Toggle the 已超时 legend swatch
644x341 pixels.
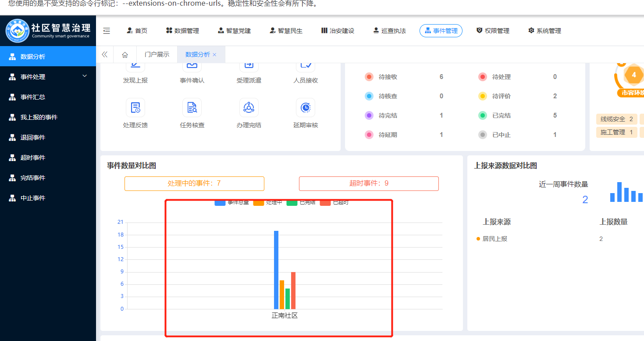[325, 202]
